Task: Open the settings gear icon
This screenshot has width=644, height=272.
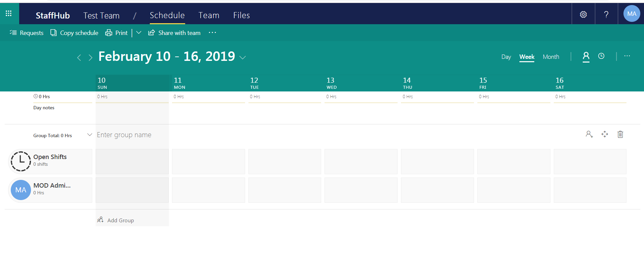Action: [583, 14]
